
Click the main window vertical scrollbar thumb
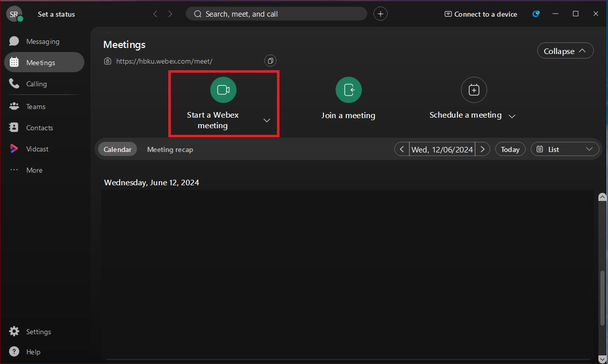[602, 298]
